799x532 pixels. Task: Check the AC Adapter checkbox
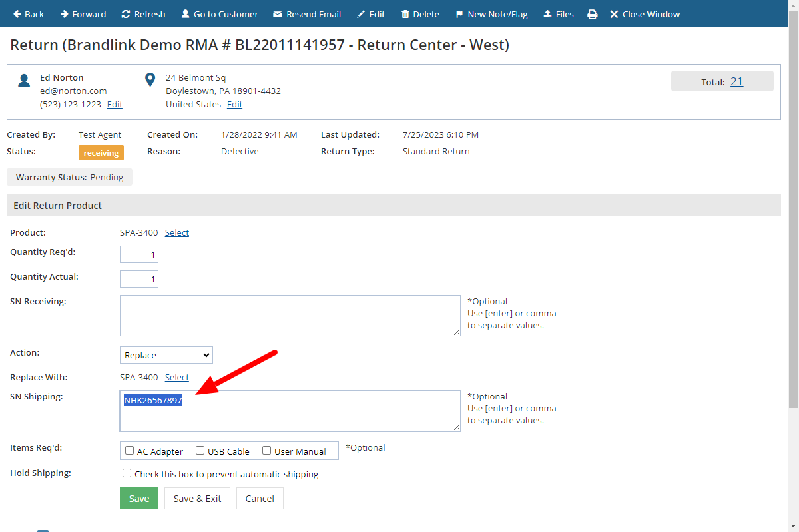(129, 450)
